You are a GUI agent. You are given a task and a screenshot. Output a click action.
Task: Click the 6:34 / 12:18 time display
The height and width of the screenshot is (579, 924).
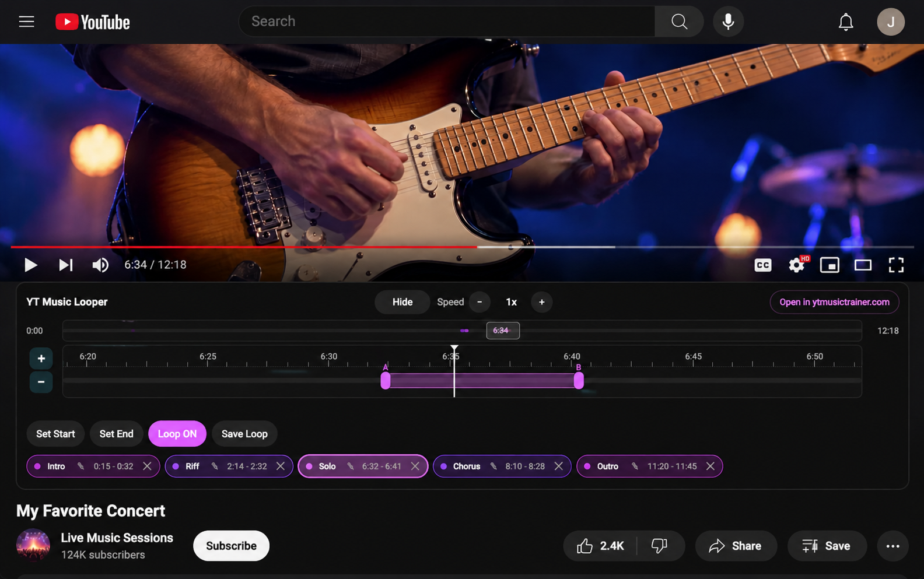point(155,265)
